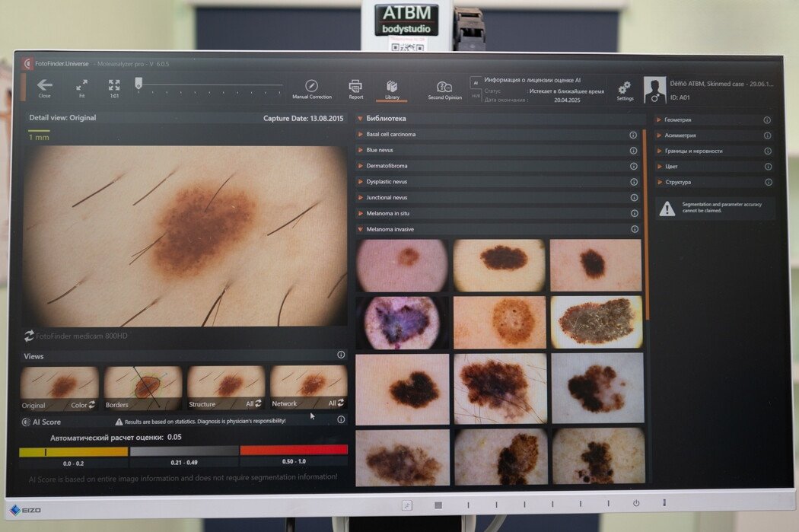This screenshot has height=532, width=799.
Task: Open the Manual Correction tool
Action: coord(311,87)
